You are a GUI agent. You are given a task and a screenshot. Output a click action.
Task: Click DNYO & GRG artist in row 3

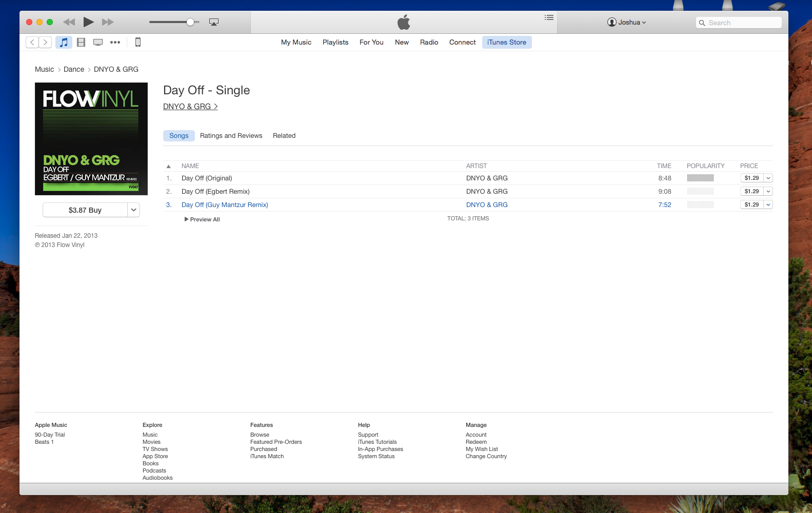coord(487,205)
